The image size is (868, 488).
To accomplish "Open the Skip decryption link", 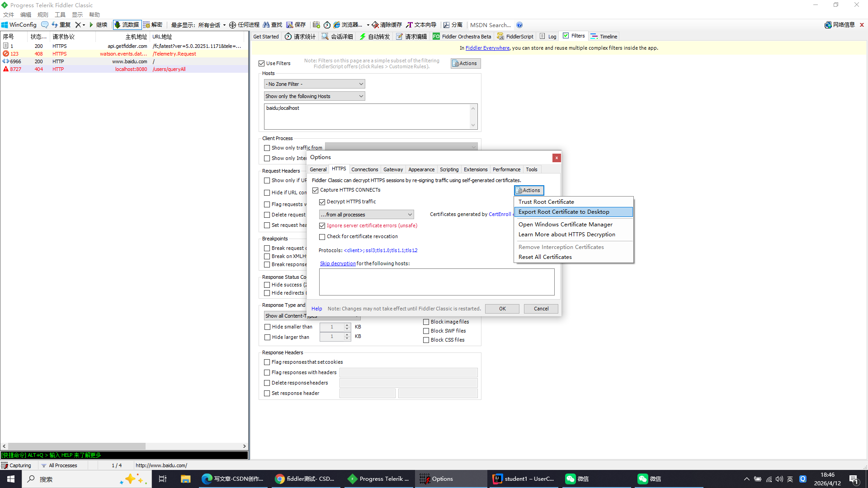I will pos(338,263).
